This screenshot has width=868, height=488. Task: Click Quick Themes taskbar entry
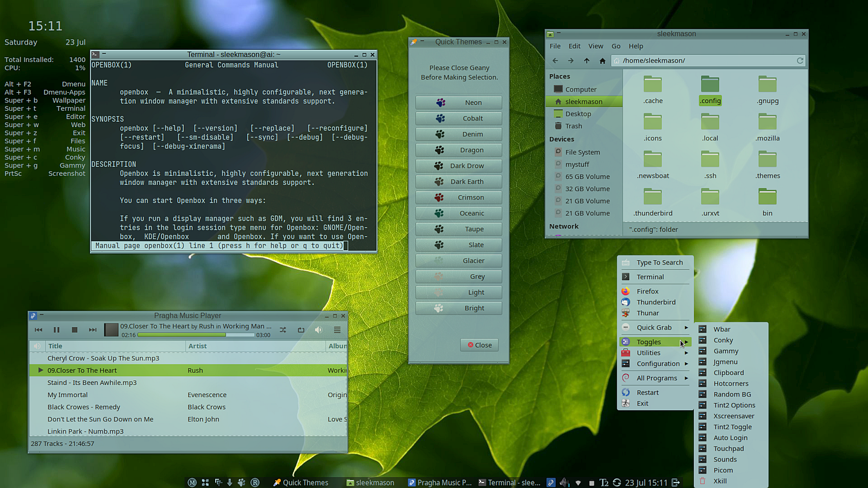tap(301, 483)
